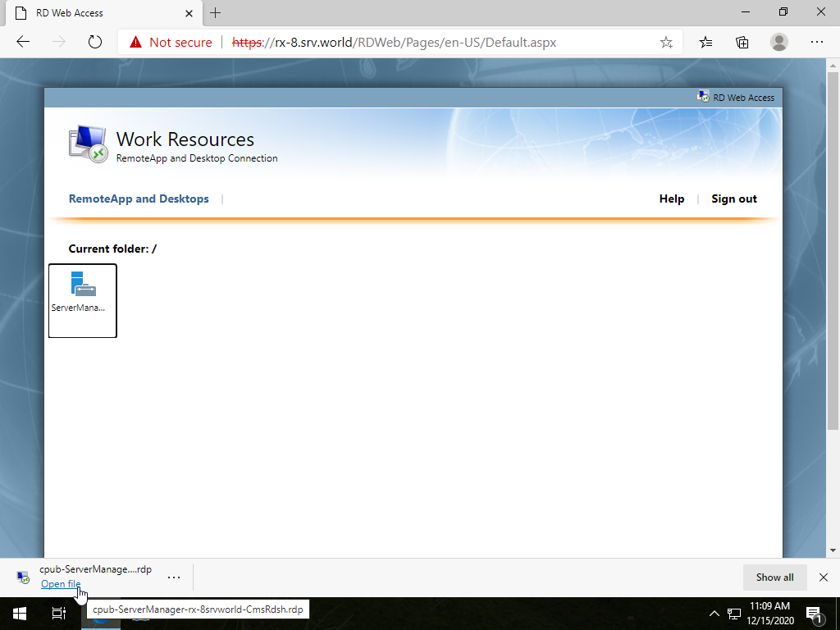The width and height of the screenshot is (840, 630).
Task: Click the RD Web Access header text
Action: coord(743,98)
